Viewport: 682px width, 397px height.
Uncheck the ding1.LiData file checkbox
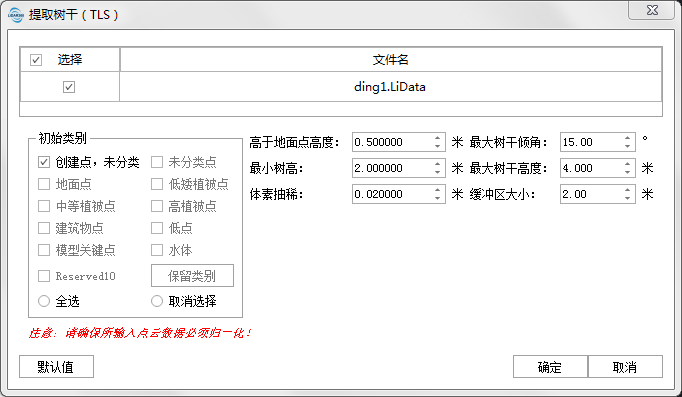click(69, 87)
